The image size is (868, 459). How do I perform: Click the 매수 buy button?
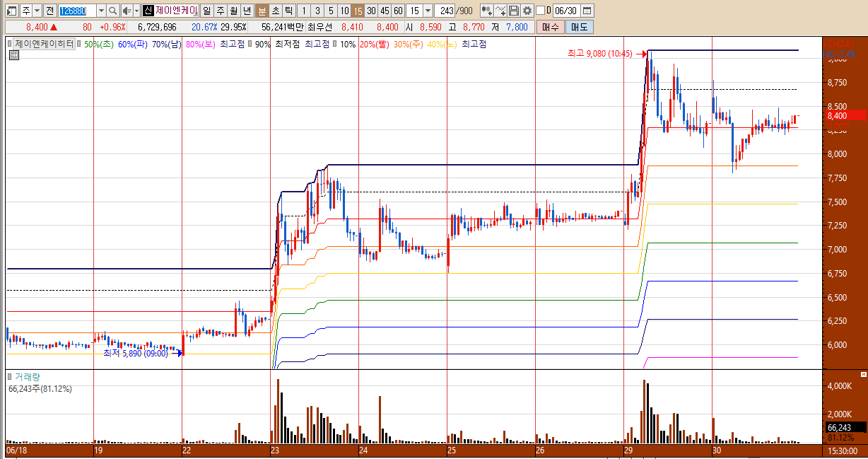click(x=550, y=27)
